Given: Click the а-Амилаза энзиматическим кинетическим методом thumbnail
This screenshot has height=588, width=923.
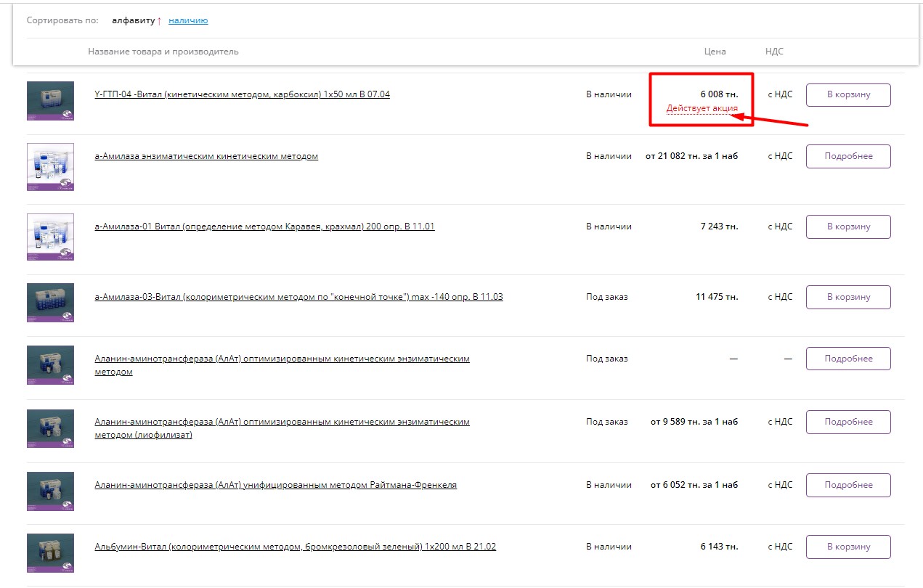Looking at the screenshot, I should 50,167.
